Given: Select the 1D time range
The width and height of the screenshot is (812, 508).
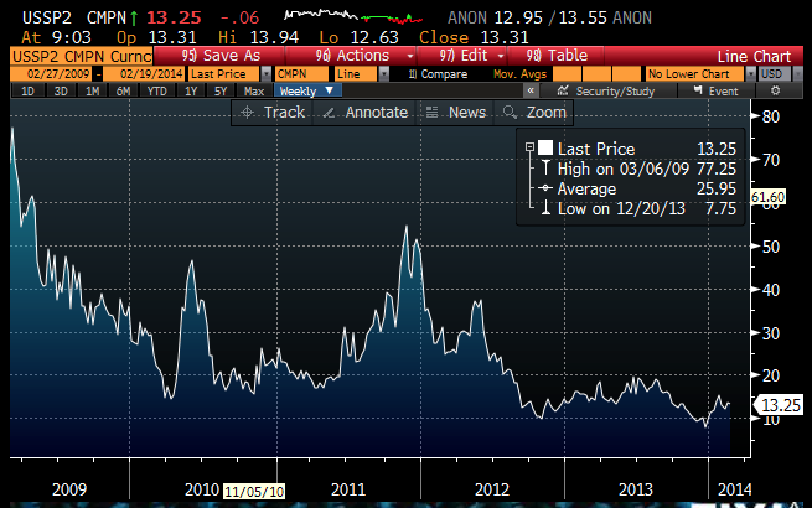Looking at the screenshot, I should click(x=28, y=91).
